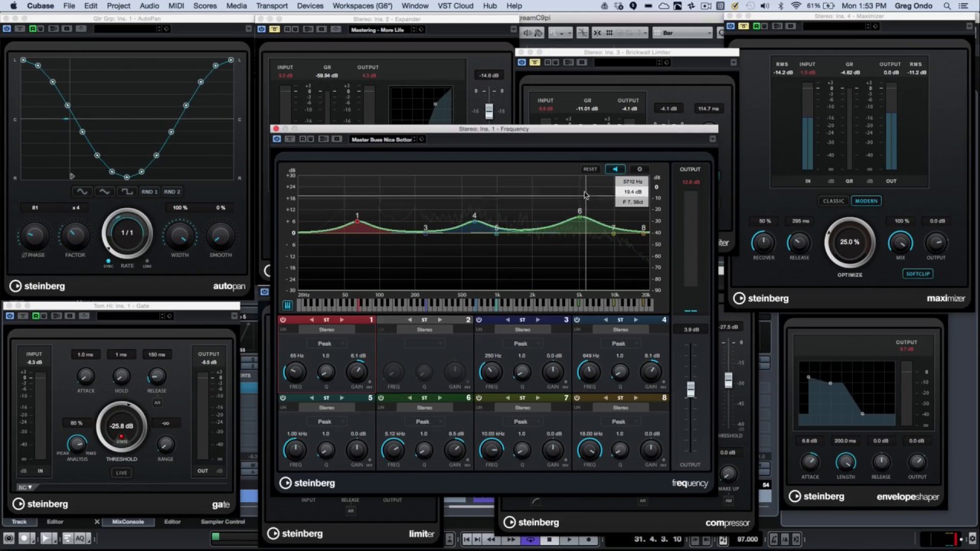Image resolution: width=980 pixels, height=551 pixels.
Task: Toggle power for EQ band 6
Action: tap(381, 398)
